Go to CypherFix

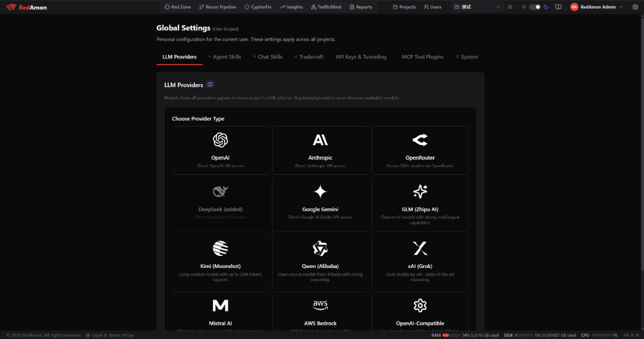point(258,7)
